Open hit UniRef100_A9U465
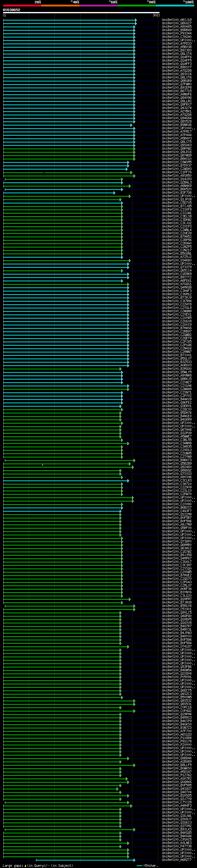 [x=177, y=26]
